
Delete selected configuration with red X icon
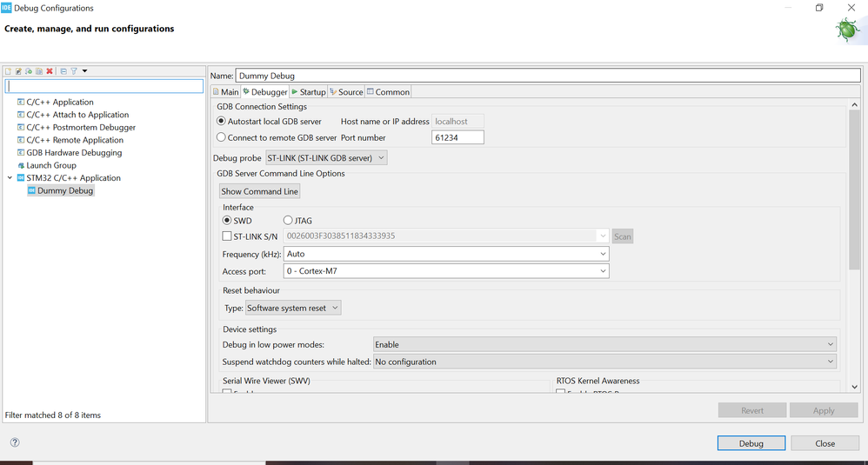pos(50,71)
